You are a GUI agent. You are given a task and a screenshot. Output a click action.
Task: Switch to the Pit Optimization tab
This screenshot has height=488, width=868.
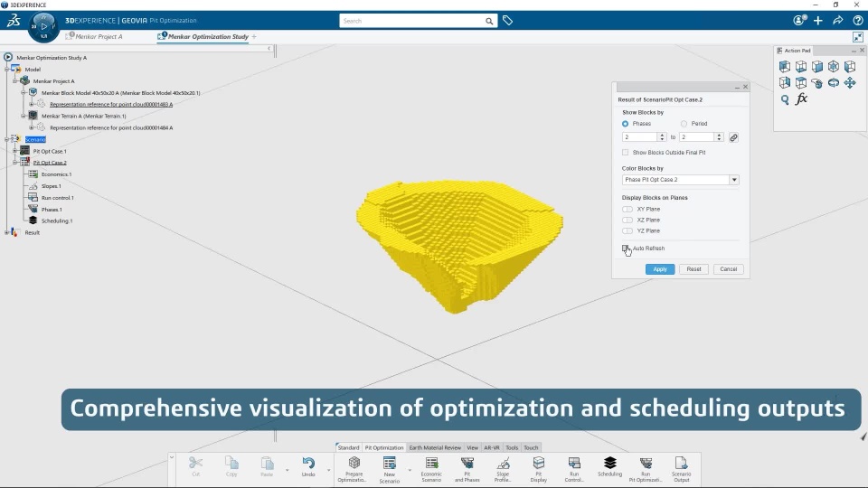tap(384, 447)
